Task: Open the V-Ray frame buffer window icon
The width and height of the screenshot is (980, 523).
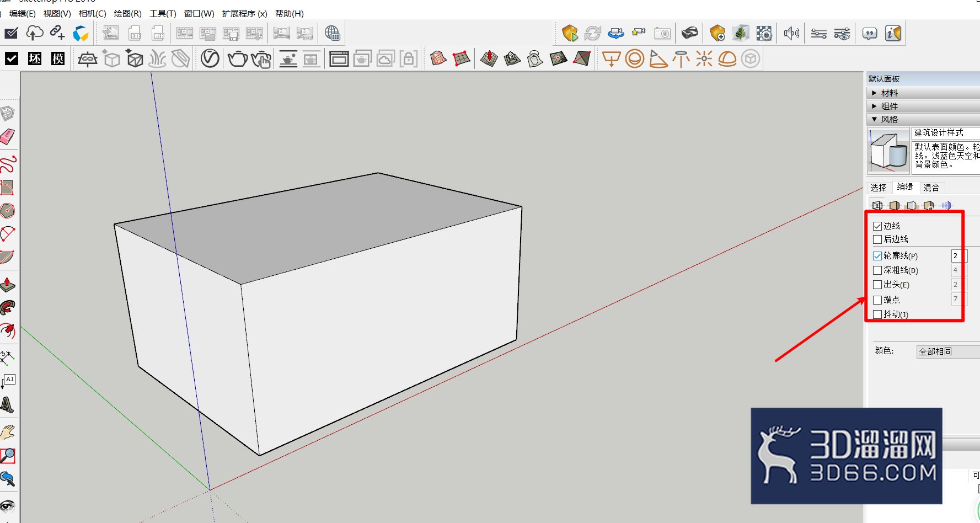Action: tap(339, 58)
